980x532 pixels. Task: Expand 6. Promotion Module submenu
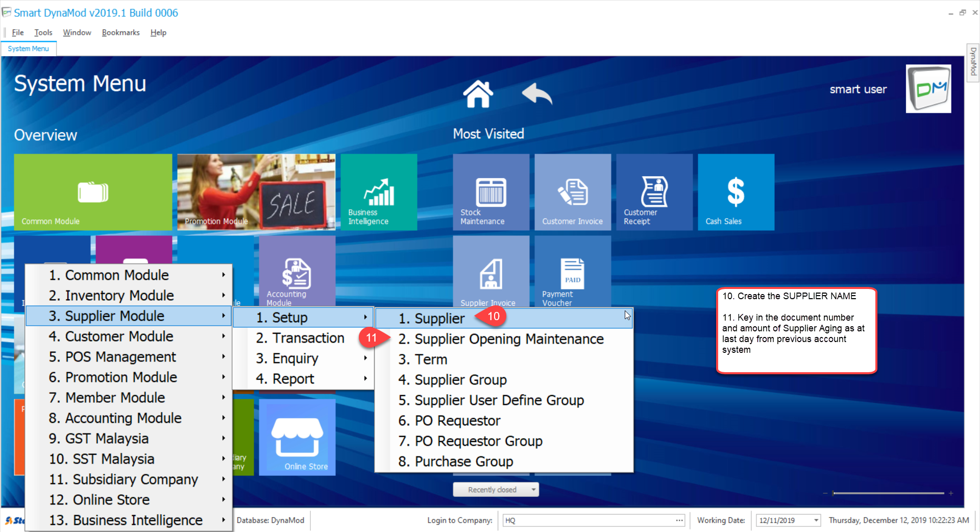[x=129, y=377]
